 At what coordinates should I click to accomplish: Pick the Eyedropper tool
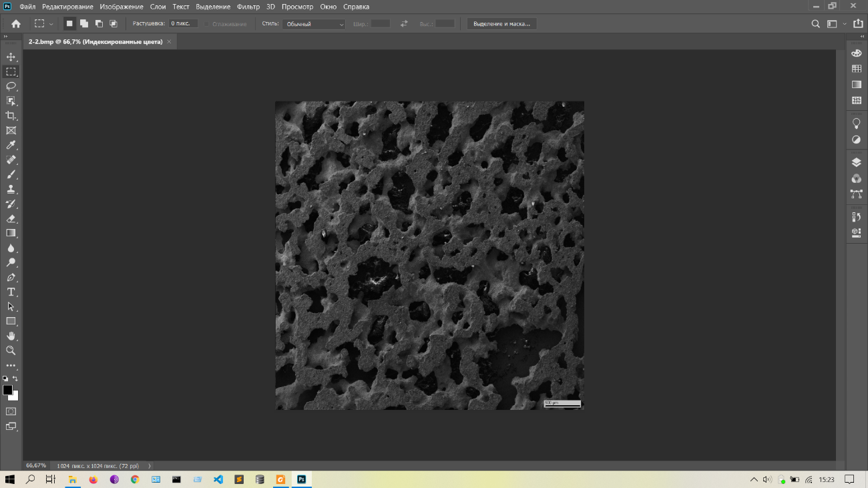pyautogui.click(x=11, y=145)
